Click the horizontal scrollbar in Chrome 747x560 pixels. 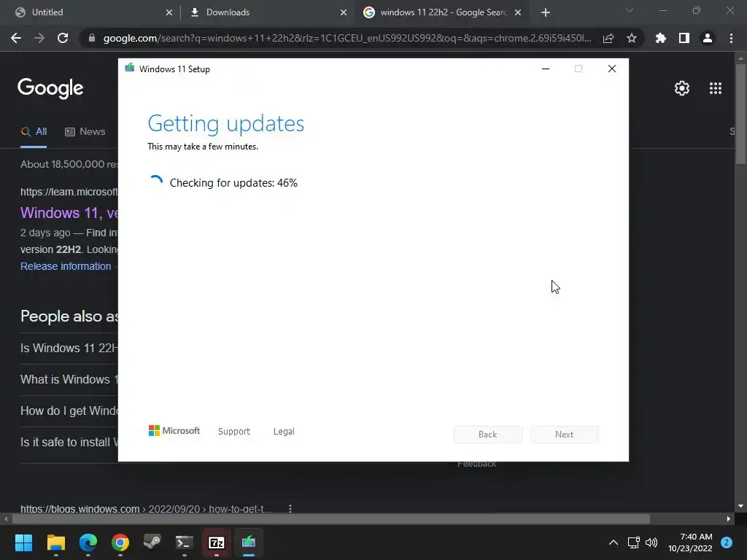coord(331,518)
